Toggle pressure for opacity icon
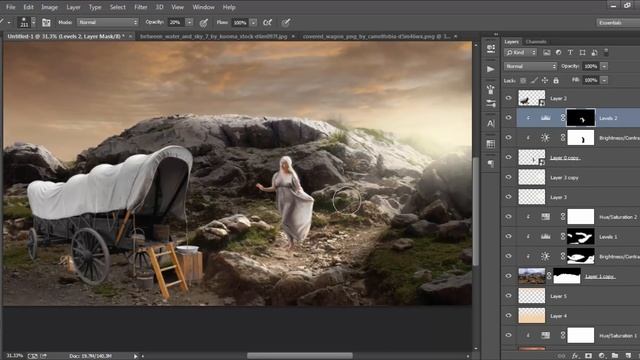The image size is (640, 360). pos(203,23)
